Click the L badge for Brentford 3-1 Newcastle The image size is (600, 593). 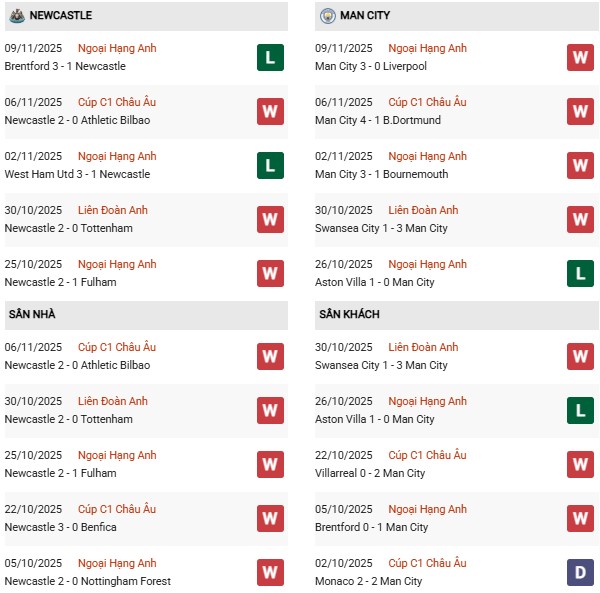pyautogui.click(x=270, y=57)
